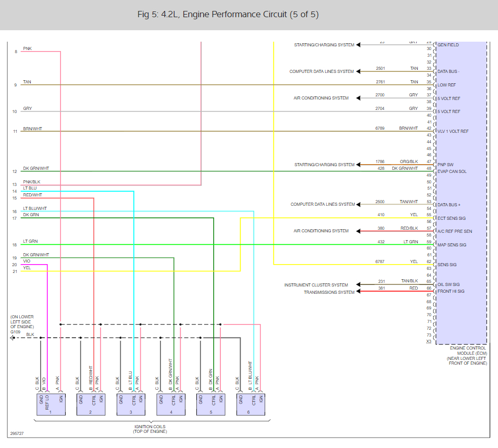Select ignition coil 2 component box
Screen dimensions: 498x448
[x=91, y=404]
